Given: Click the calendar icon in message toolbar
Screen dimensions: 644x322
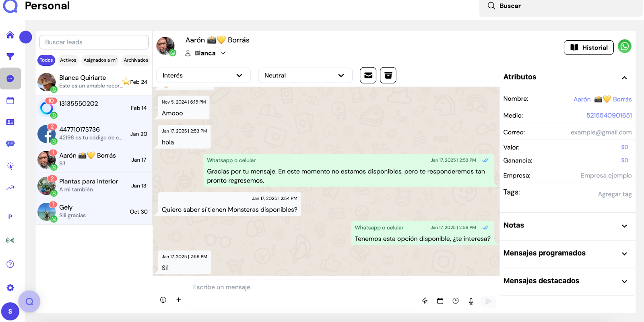Looking at the screenshot, I should [440, 301].
